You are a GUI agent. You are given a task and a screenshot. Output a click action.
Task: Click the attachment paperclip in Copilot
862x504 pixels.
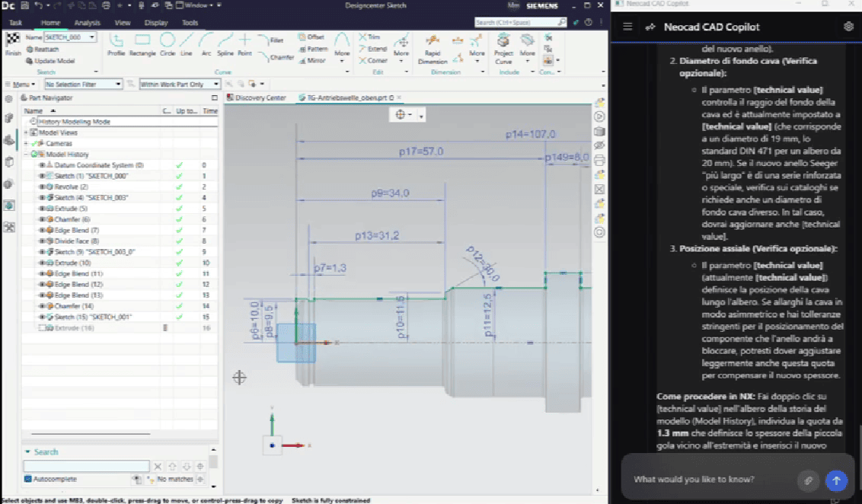[808, 480]
